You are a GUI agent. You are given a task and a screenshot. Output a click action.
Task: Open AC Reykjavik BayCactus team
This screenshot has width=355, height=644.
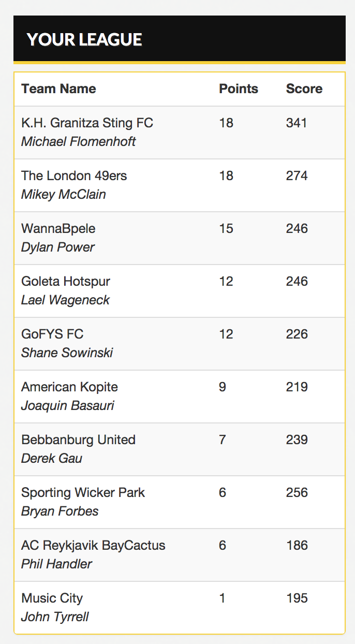[x=93, y=545]
